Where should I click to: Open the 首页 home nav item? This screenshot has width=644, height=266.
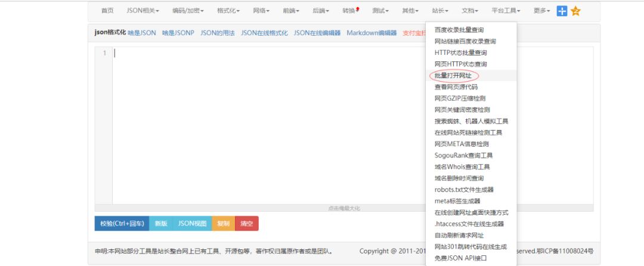107,11
